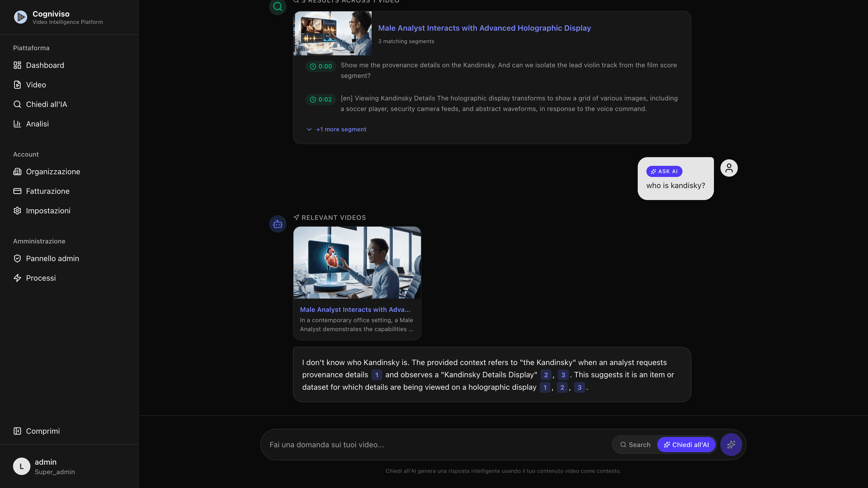The image size is (868, 488).
Task: Select the Processi lightning bolt icon
Action: [x=18, y=278]
